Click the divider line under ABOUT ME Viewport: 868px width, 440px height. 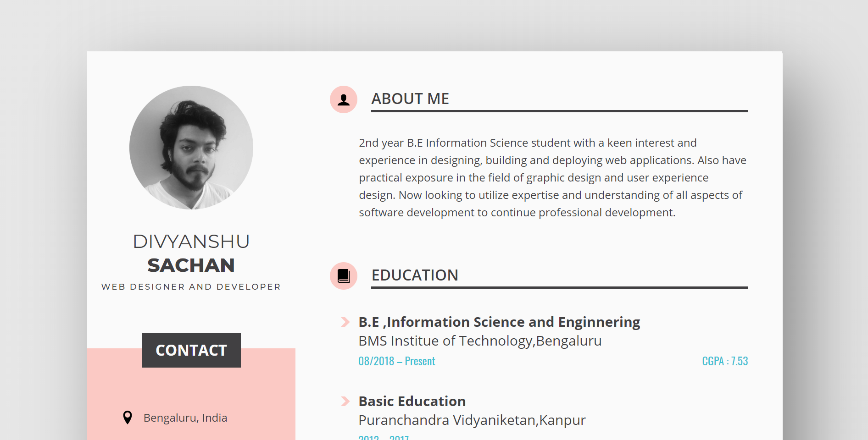pos(559,110)
